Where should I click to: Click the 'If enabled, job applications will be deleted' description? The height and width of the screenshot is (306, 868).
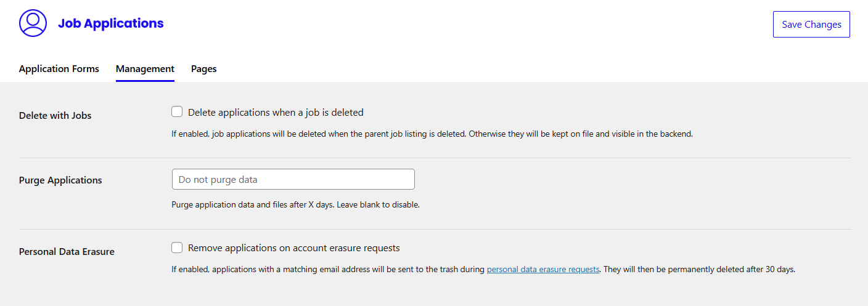[432, 134]
